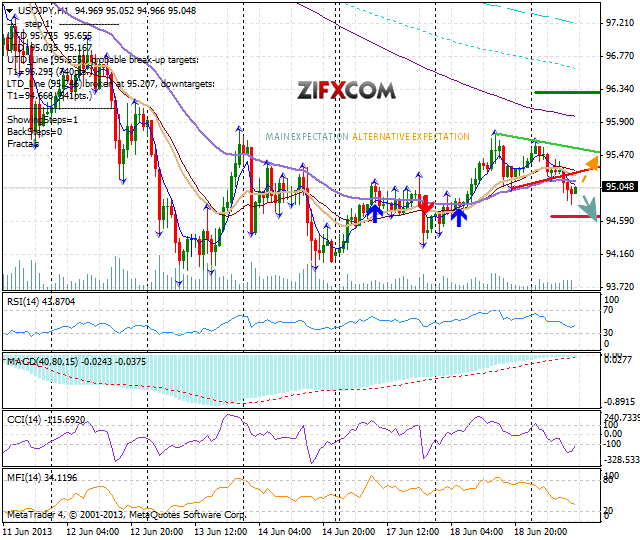The height and width of the screenshot is (540, 640).
Task: Click the 97.210 price scale label
Action: 620,23
